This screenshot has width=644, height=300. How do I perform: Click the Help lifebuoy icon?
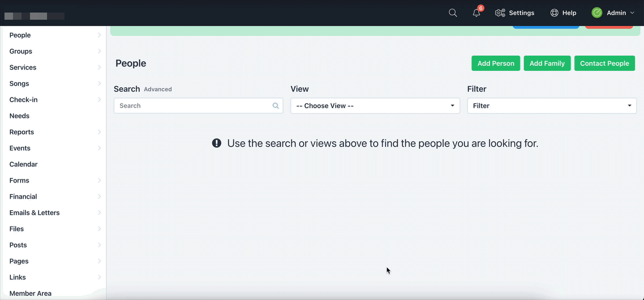click(554, 13)
